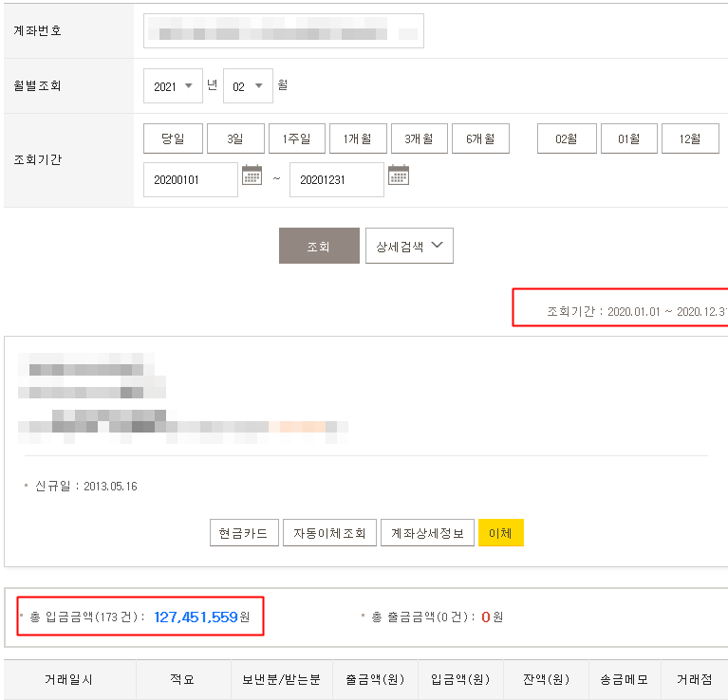728x700 pixels.
Task: Click the 송금메모 column header
Action: 625,679
